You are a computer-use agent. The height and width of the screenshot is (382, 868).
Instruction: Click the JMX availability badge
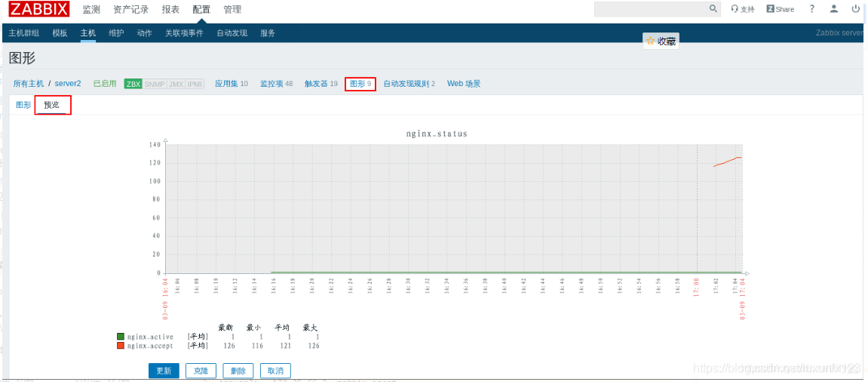click(x=176, y=85)
